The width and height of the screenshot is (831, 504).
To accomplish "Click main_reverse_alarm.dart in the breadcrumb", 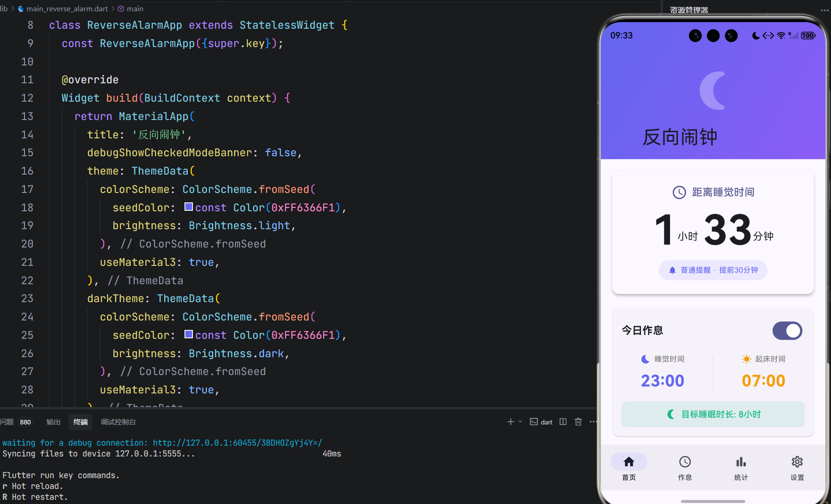I will click(67, 8).
